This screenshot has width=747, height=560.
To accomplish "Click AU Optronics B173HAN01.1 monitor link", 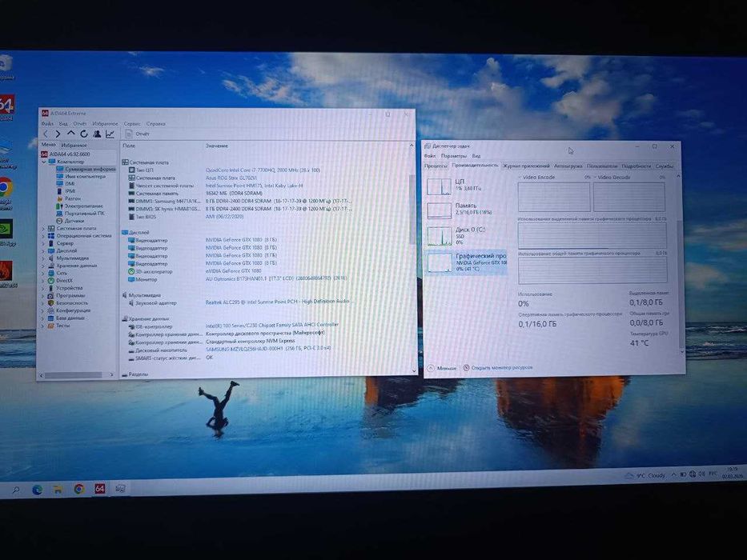I will click(276, 278).
